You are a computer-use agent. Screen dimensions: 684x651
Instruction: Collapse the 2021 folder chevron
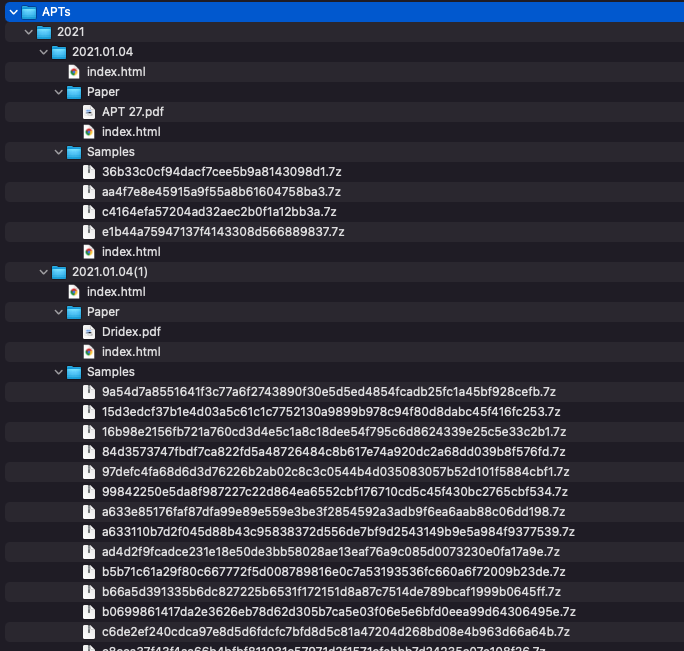coord(27,32)
